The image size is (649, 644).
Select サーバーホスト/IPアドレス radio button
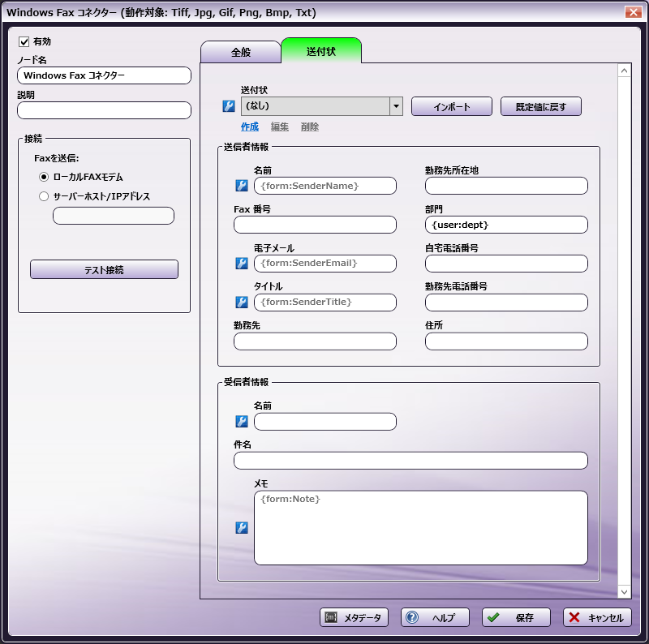tap(44, 196)
